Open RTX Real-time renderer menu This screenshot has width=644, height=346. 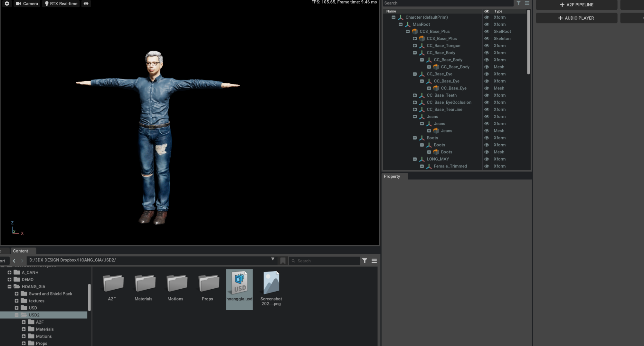pos(61,4)
